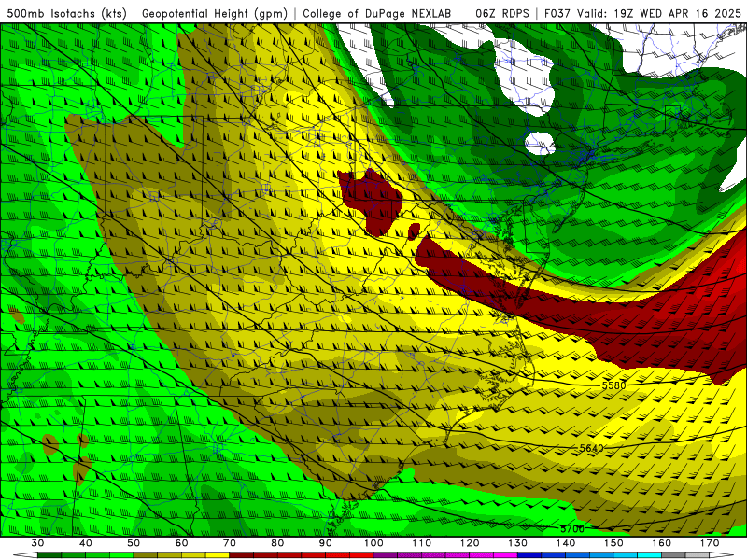Click the 130 value on the legend scale
The height and width of the screenshot is (560, 747).
tap(517, 543)
